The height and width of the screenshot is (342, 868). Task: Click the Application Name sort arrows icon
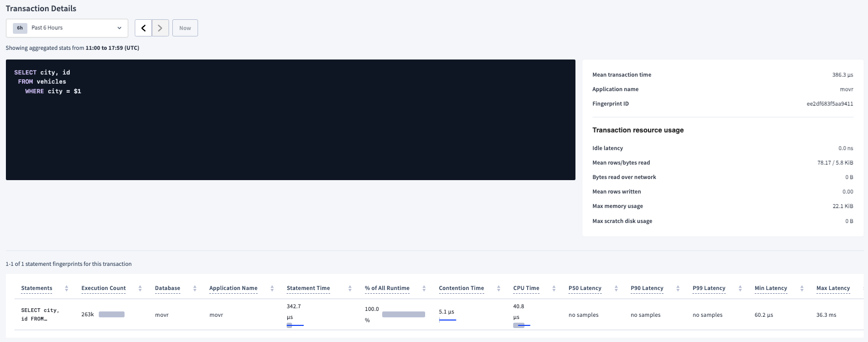[x=272, y=288]
